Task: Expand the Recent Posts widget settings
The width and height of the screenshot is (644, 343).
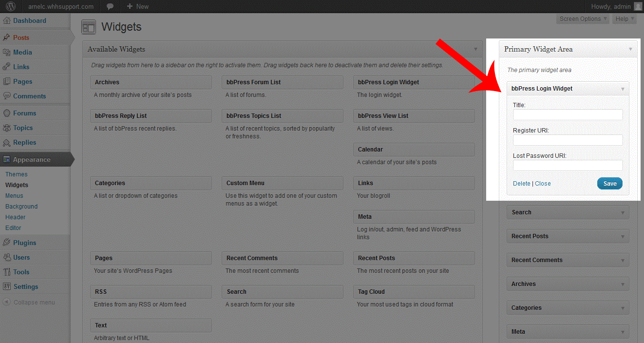Action: tap(623, 237)
